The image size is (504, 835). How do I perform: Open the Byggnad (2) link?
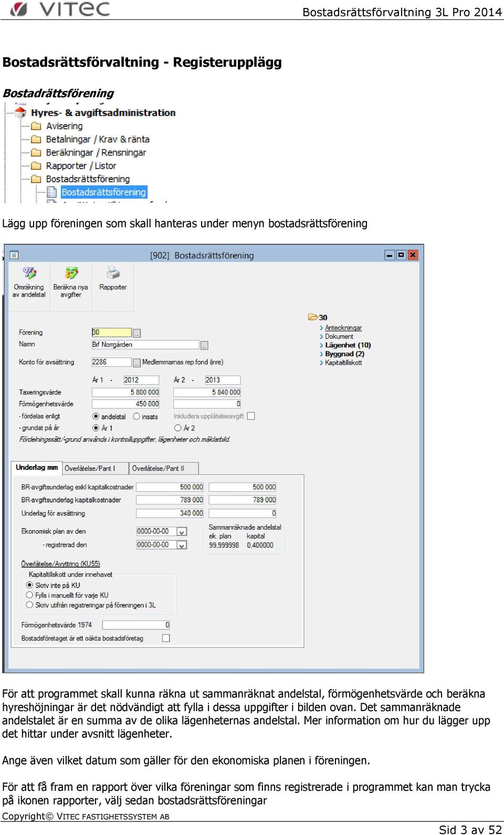click(x=344, y=354)
